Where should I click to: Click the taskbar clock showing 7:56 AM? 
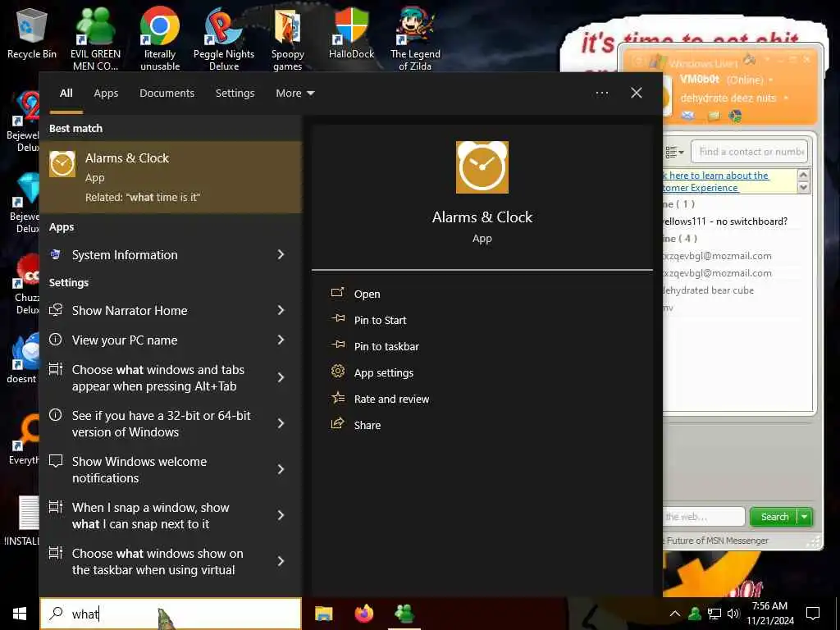pos(769,614)
